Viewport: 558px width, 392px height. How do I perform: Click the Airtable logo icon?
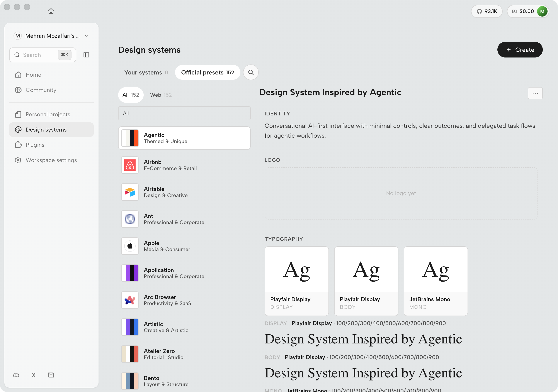click(x=130, y=192)
